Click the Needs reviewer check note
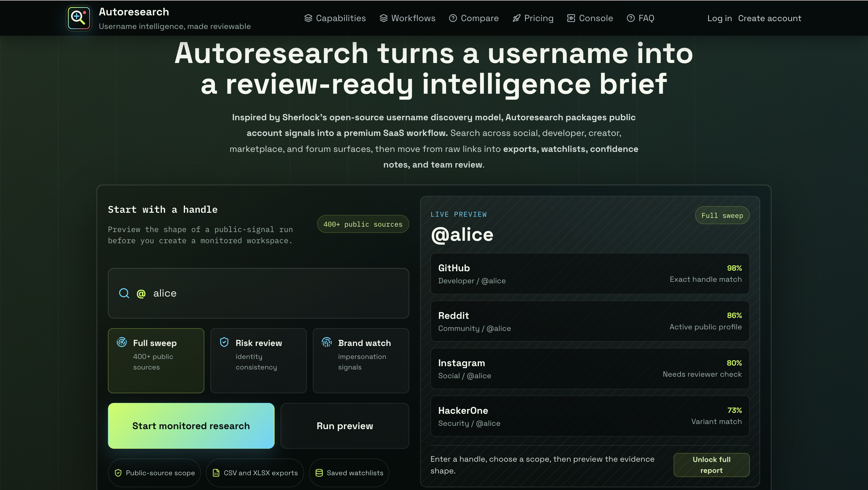The image size is (868, 490). pos(702,374)
